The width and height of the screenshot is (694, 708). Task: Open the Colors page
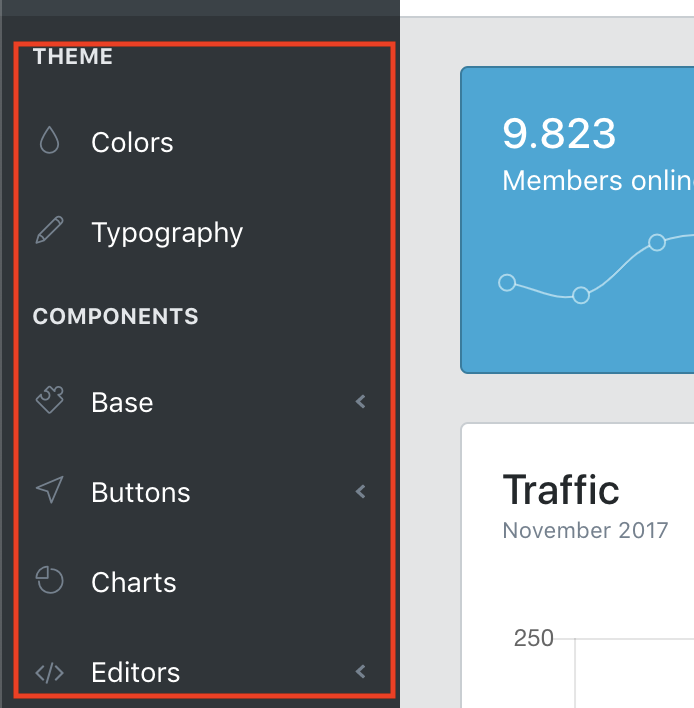132,143
